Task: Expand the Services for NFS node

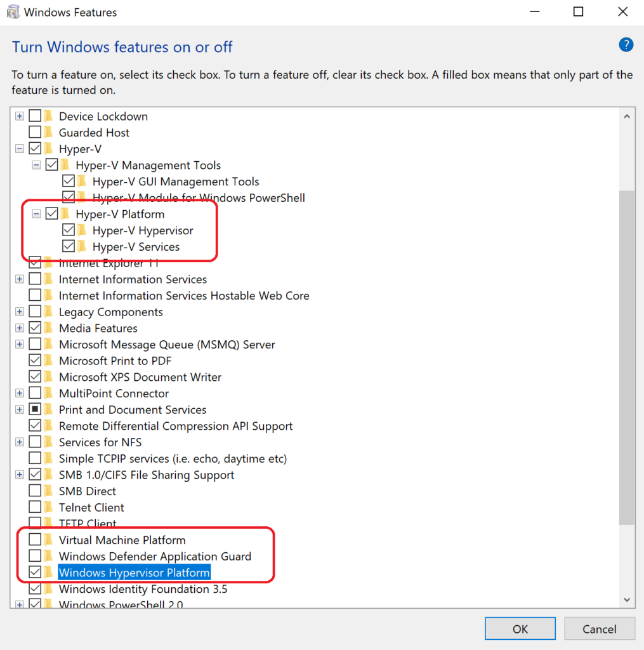Action: coord(20,442)
